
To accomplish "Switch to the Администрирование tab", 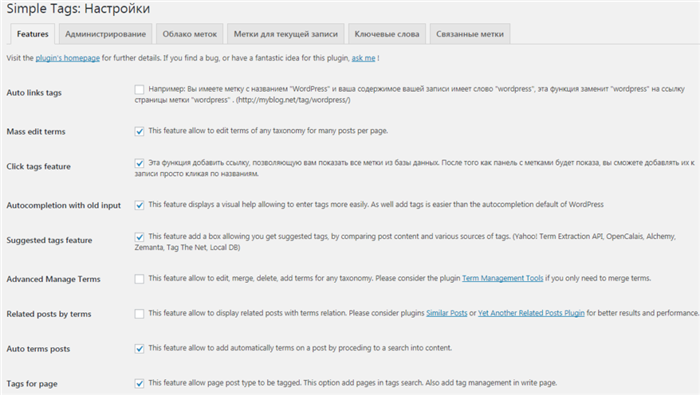I will [x=105, y=34].
